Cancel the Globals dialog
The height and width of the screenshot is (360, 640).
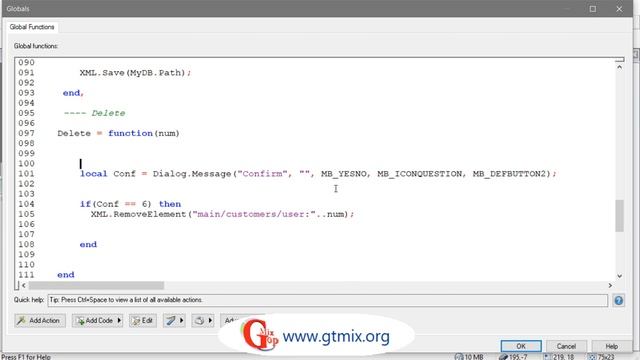tap(566, 346)
